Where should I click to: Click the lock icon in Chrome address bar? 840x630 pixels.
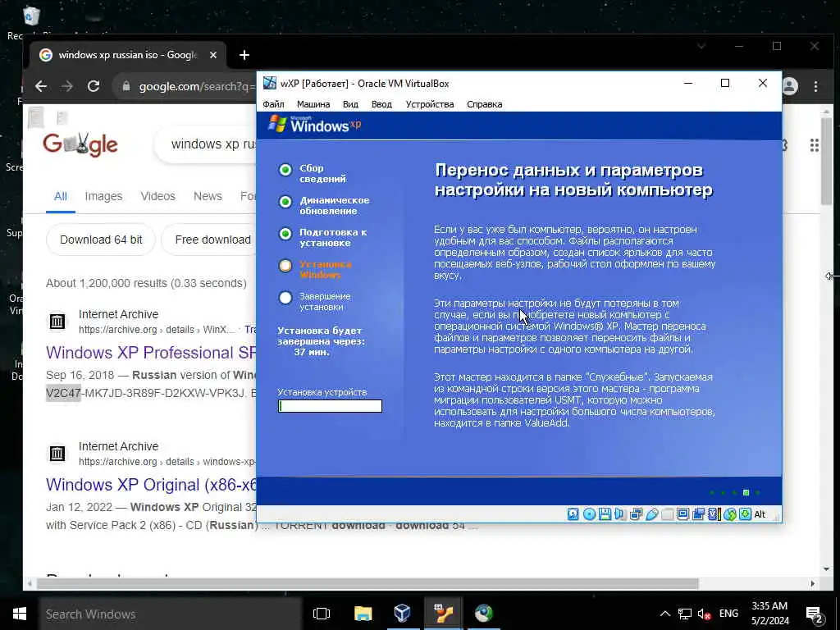coord(126,86)
